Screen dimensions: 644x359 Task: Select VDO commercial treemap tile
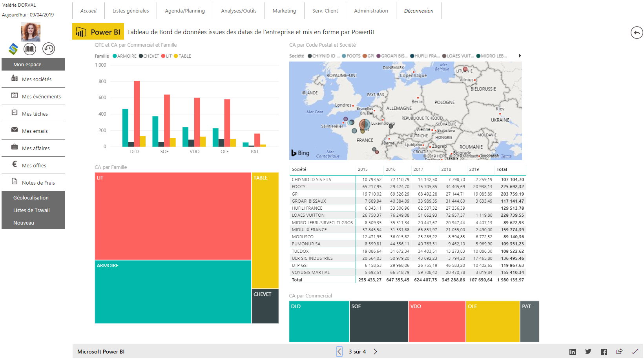tap(437, 321)
